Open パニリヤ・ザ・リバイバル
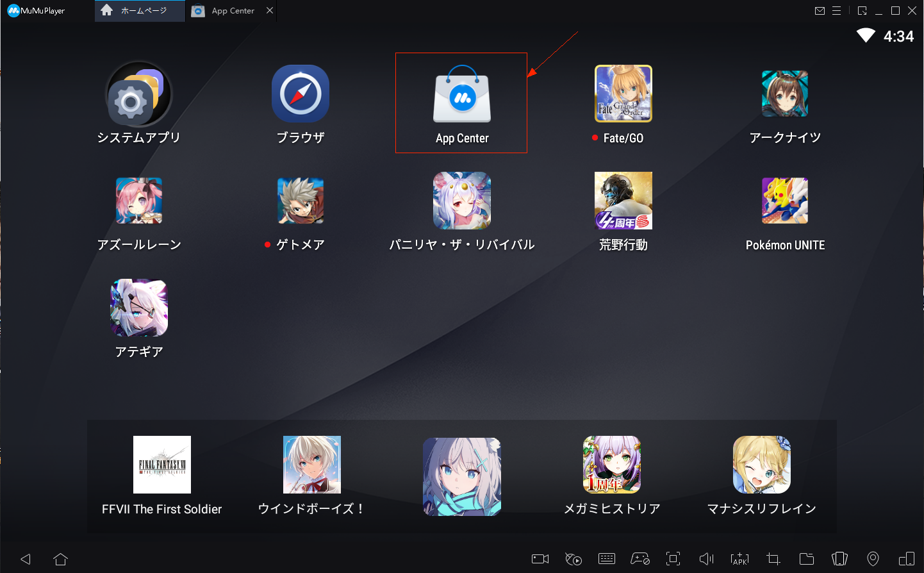 point(462,201)
